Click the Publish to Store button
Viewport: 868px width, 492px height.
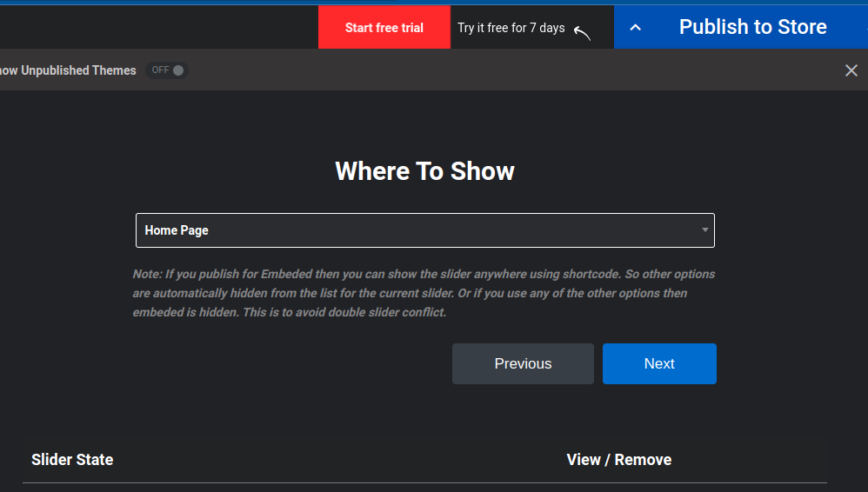tap(752, 27)
